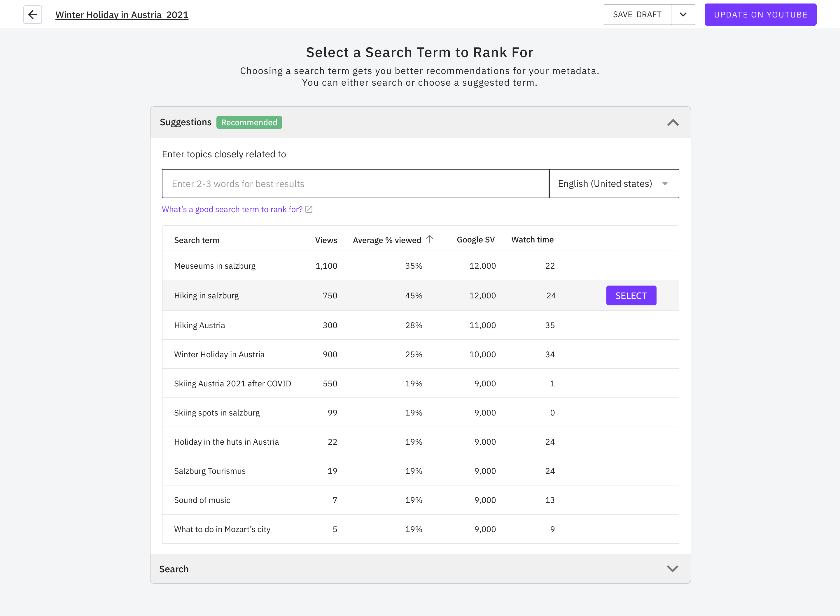Click the Search term column header
The image size is (840, 616).
coord(197,240)
